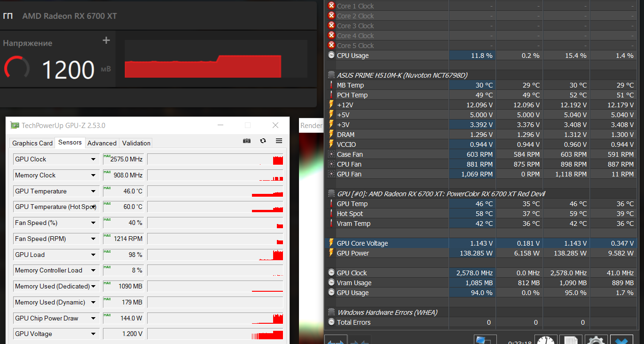This screenshot has height=344, width=644.
Task: Open the Memory Controller Load dropdown
Action: pyautogui.click(x=93, y=271)
